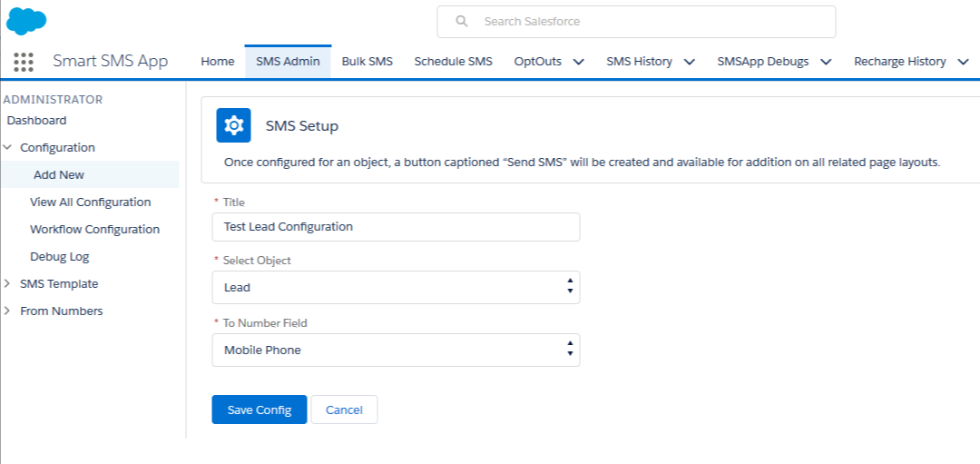Open View All Configuration
The height and width of the screenshot is (464, 980).
(91, 202)
